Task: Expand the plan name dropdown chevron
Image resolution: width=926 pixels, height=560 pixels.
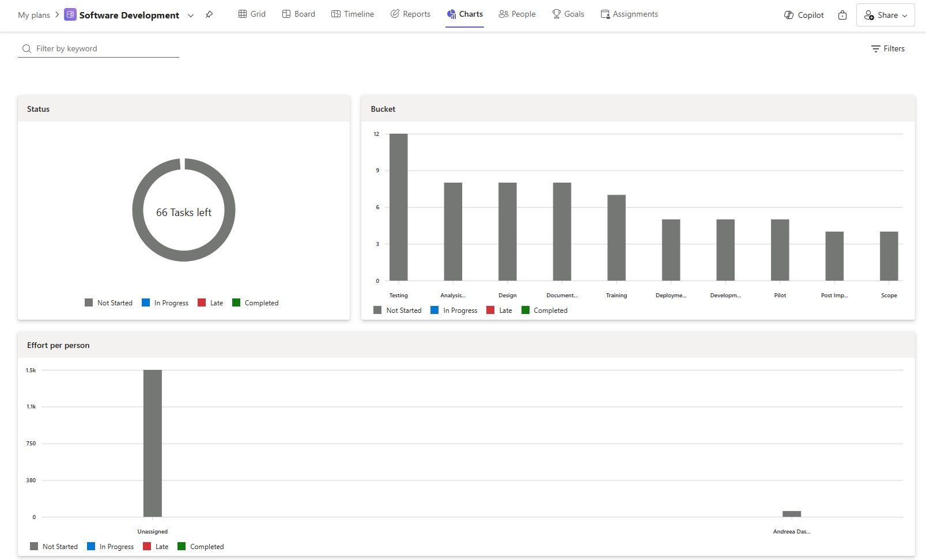Action: click(191, 16)
